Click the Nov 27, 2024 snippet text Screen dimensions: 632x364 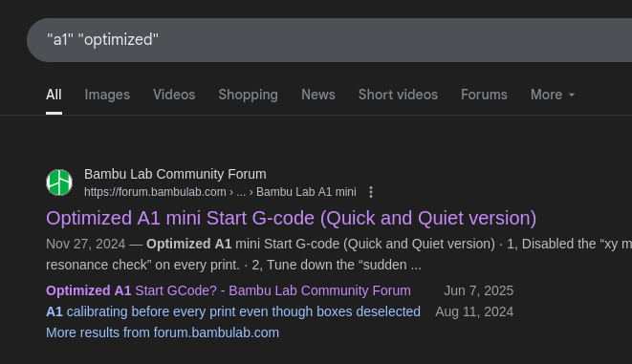[x=85, y=244]
